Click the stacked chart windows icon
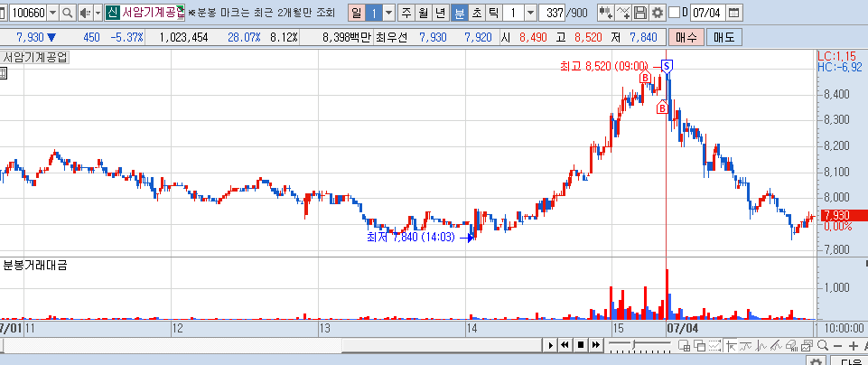The height and width of the screenshot is (365, 868). [807, 346]
